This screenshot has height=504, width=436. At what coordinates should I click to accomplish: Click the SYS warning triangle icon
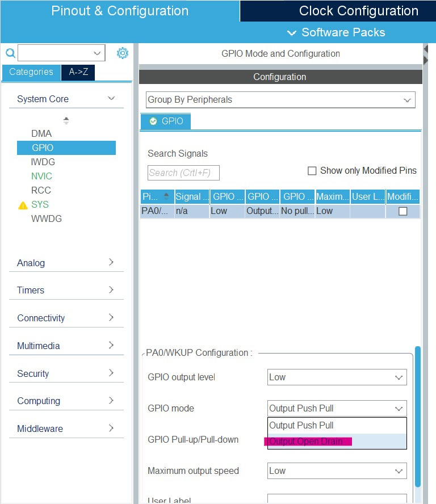pos(23,205)
